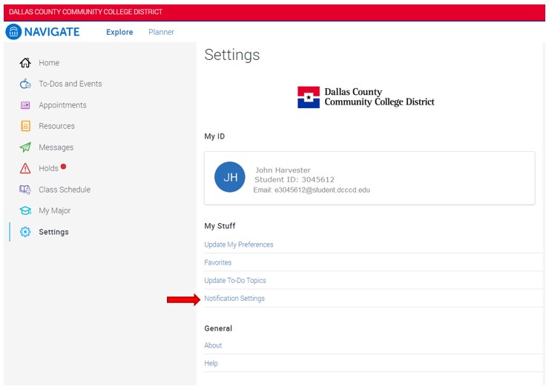Image resolution: width=549 pixels, height=392 pixels.
Task: Go to Home in sidebar
Action: coord(49,63)
